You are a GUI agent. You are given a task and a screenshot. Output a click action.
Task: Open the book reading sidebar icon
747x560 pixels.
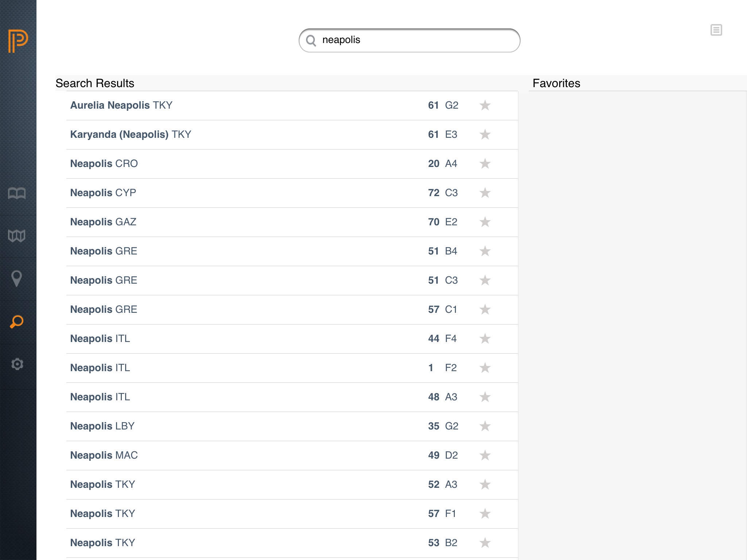(x=17, y=193)
